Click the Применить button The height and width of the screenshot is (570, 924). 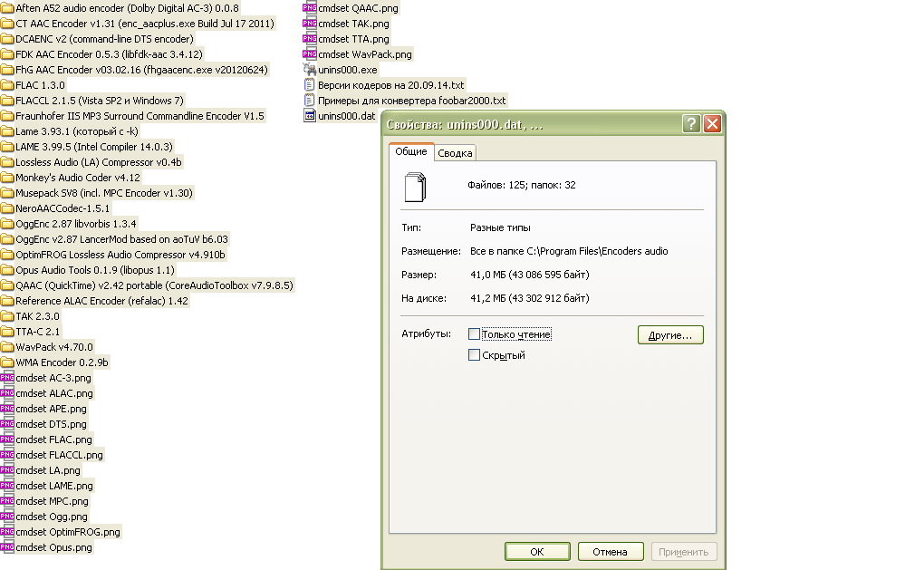684,552
